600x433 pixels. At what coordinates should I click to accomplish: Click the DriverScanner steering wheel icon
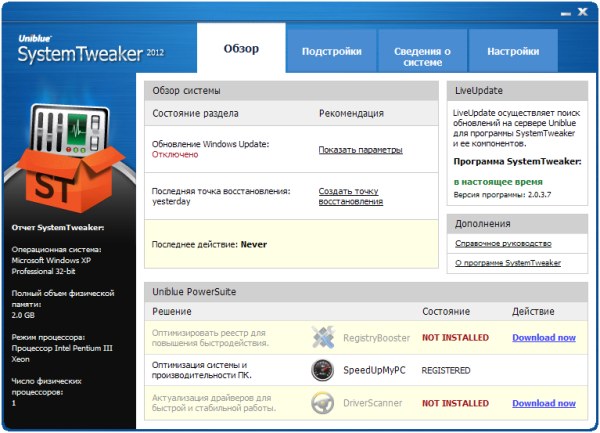(322, 402)
